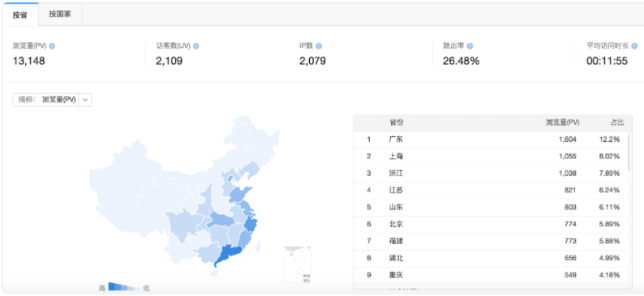Viewport: 644px width, 296px height.
Task: Click the 占比 column header
Action: 616,122
